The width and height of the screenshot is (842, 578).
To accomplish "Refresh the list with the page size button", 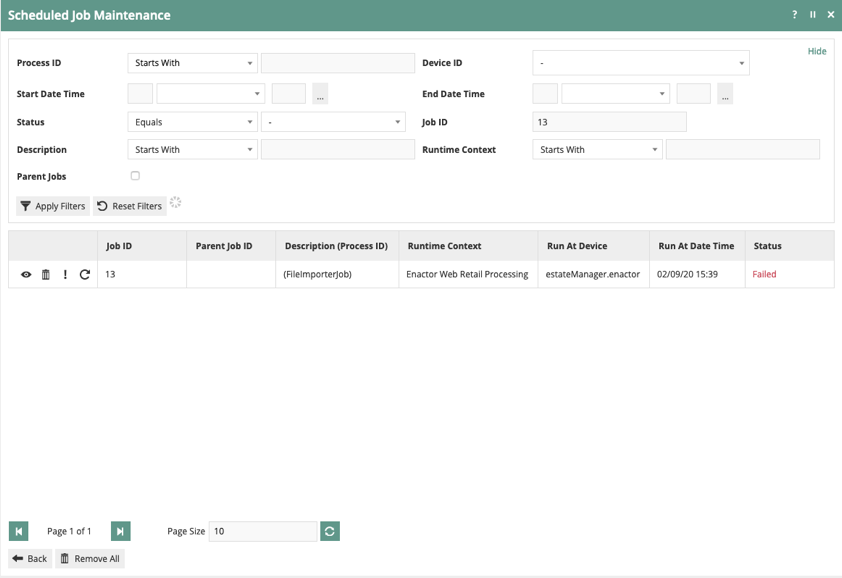I will tap(330, 531).
